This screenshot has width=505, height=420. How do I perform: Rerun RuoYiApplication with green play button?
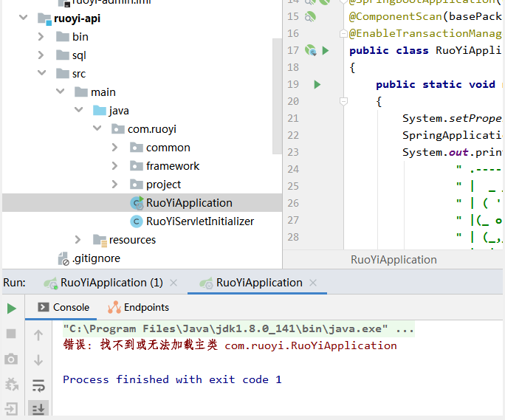coord(12,309)
